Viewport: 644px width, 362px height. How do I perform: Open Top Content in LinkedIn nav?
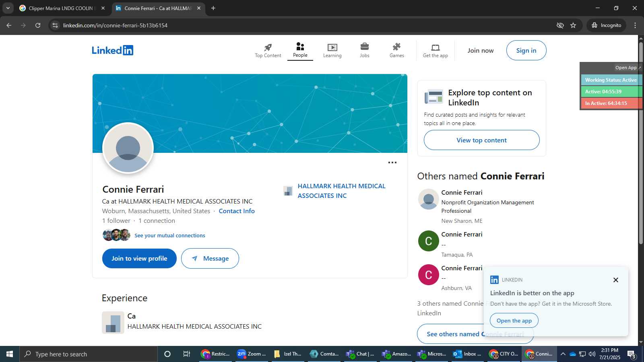268,51
